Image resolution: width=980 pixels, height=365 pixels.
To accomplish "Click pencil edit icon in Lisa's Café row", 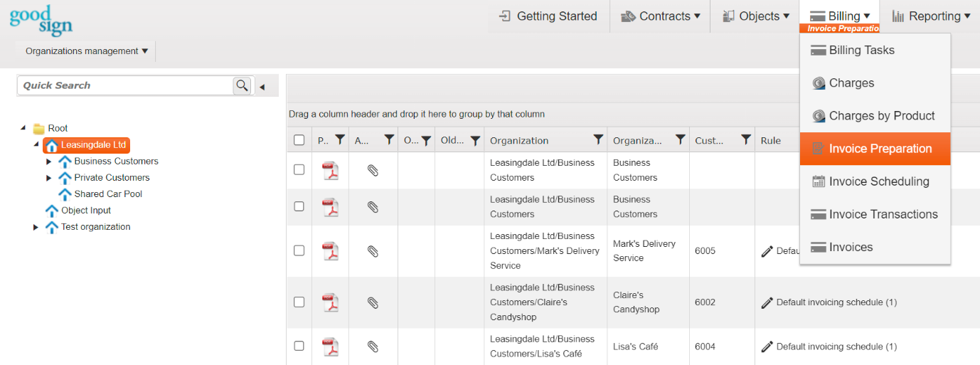I will click(x=767, y=347).
